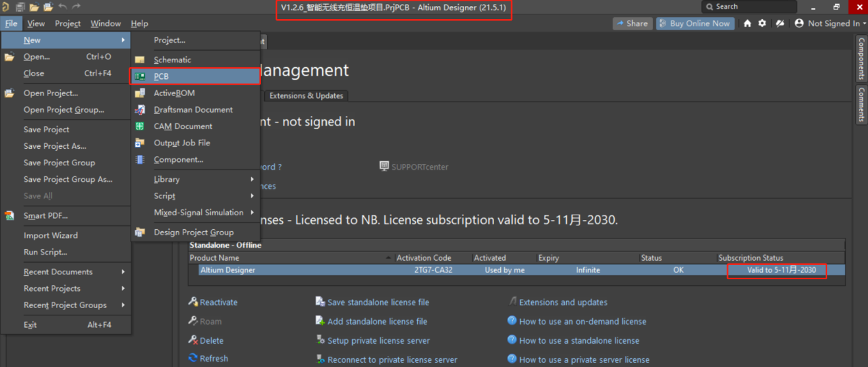
Task: Open the File menu
Action: 11,23
